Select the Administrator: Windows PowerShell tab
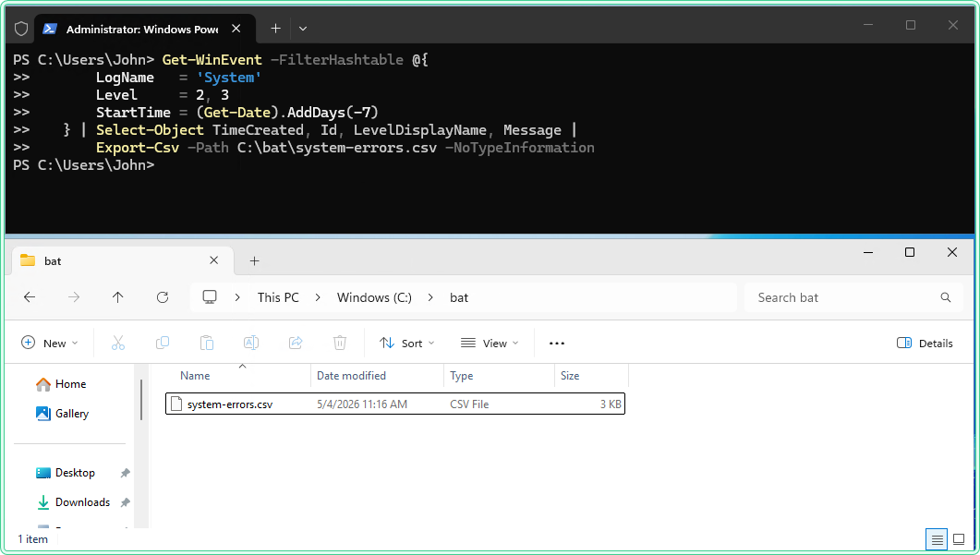The image size is (980, 555). point(144,29)
